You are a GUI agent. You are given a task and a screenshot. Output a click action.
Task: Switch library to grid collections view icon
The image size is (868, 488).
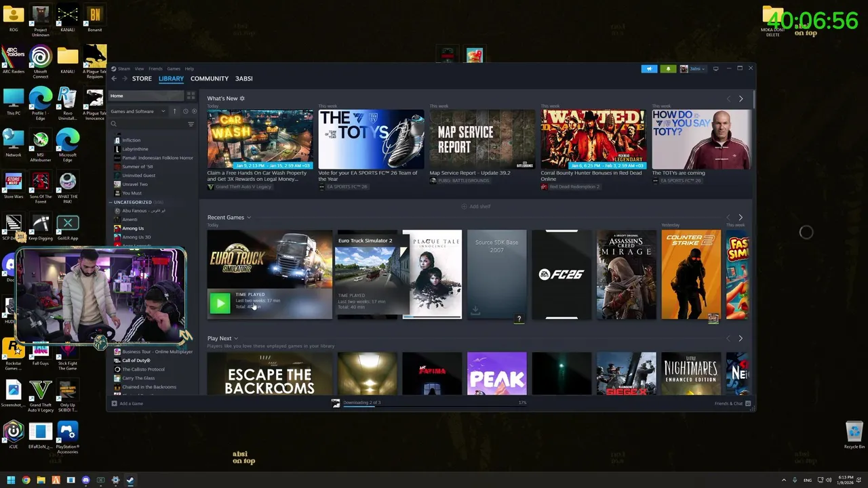tap(191, 96)
